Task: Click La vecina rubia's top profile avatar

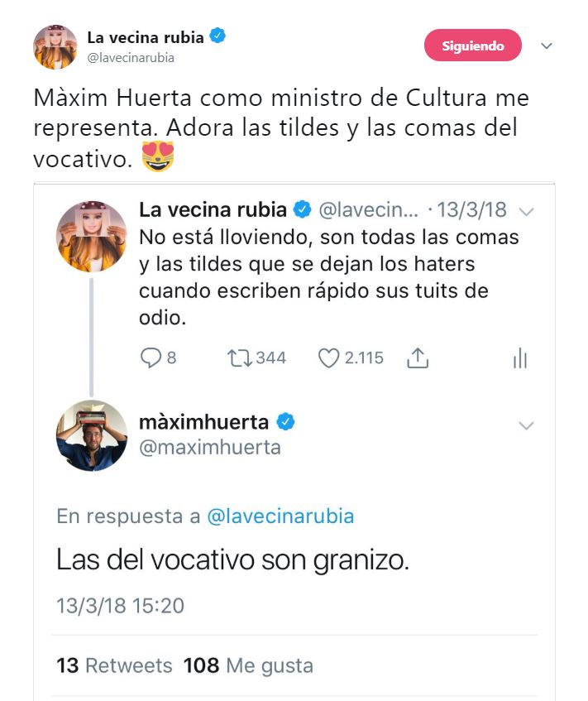Action: 55,47
